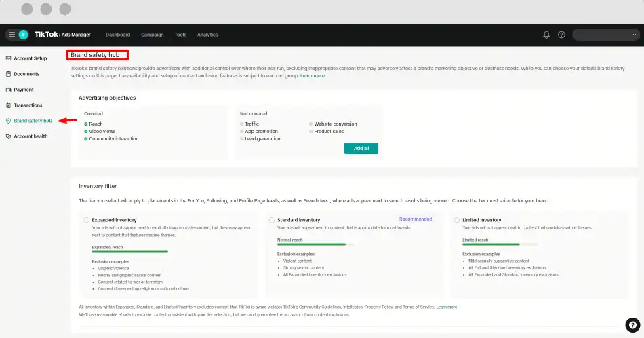Go to Documents in sidebar

(x=26, y=74)
